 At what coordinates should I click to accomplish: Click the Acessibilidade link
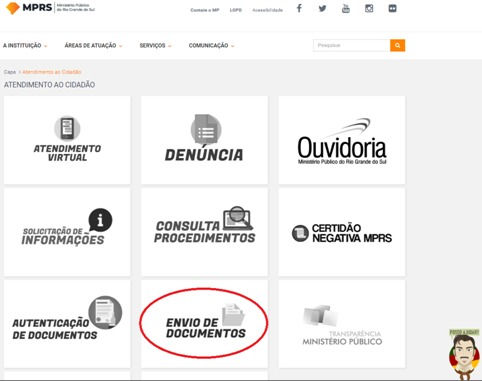coord(268,10)
